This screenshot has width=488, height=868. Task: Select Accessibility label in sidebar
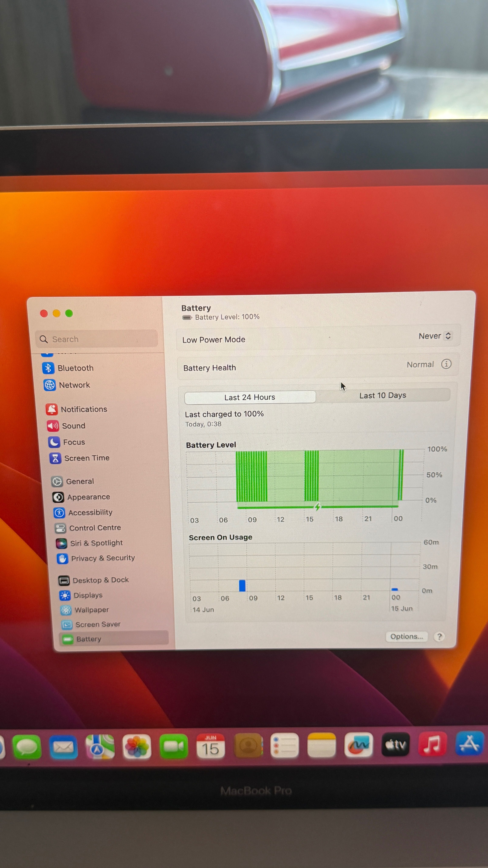[90, 513]
